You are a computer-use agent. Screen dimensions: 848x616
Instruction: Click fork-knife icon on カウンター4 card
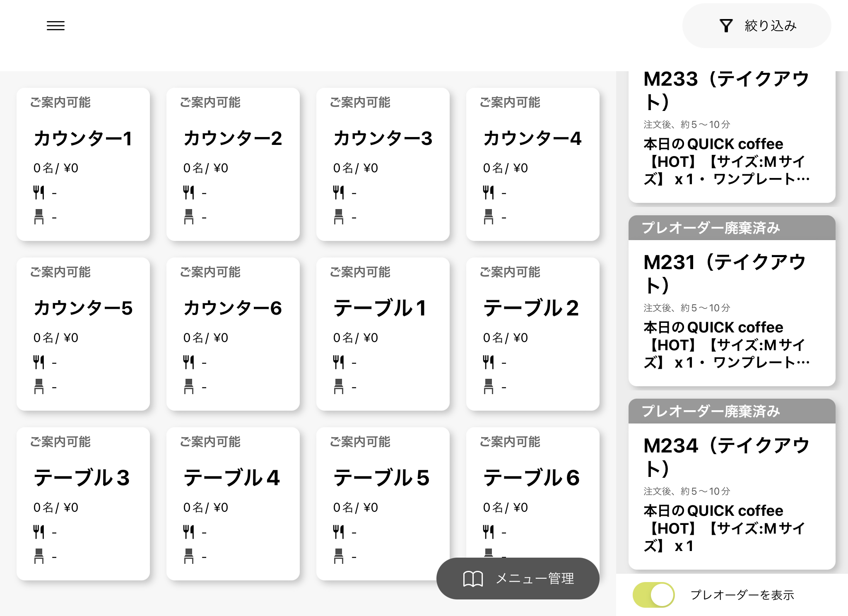click(488, 192)
